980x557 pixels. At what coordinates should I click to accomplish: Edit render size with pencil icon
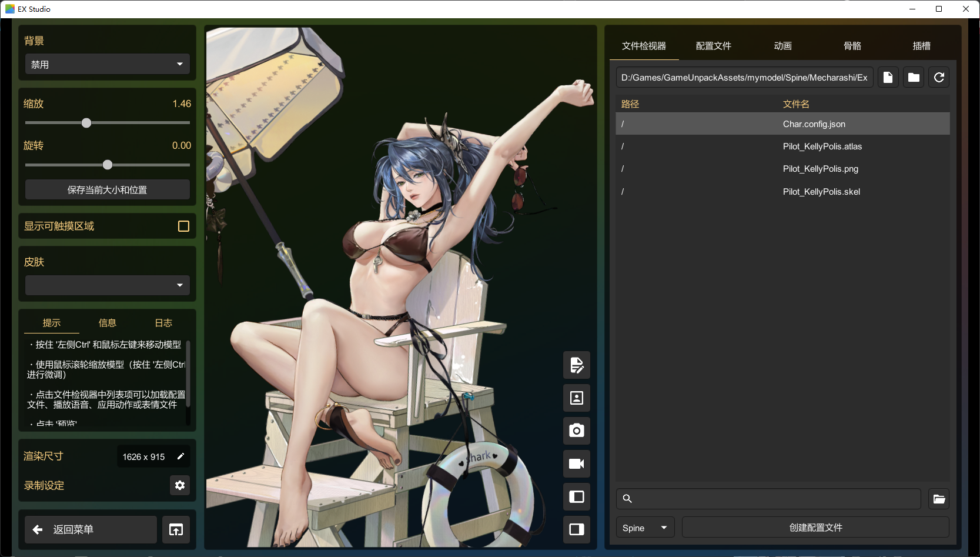(x=180, y=456)
